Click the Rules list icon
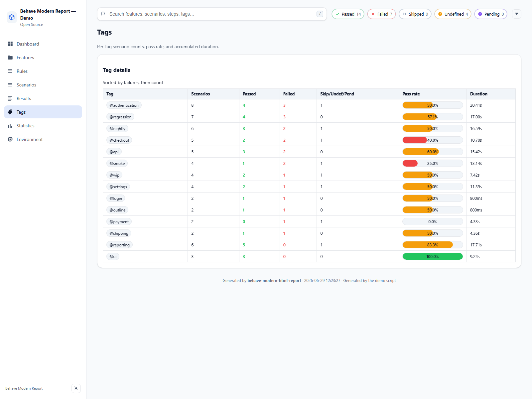 pos(10,71)
